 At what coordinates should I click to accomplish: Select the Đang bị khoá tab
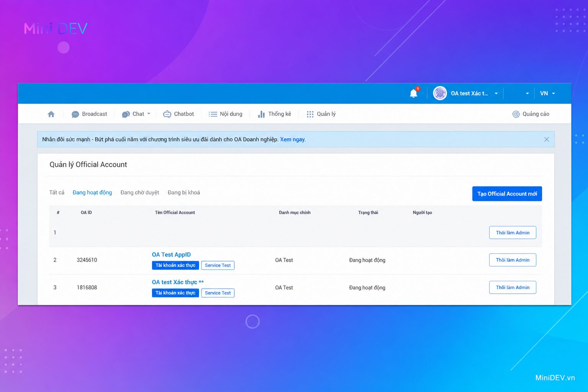184,193
